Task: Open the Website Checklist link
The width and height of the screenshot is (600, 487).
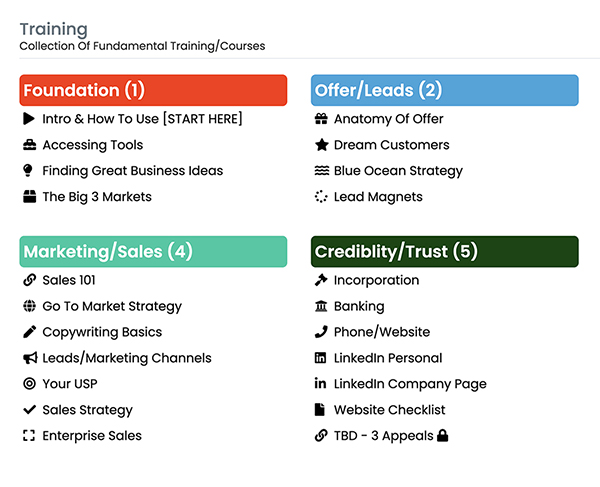Action: pyautogui.click(x=389, y=410)
